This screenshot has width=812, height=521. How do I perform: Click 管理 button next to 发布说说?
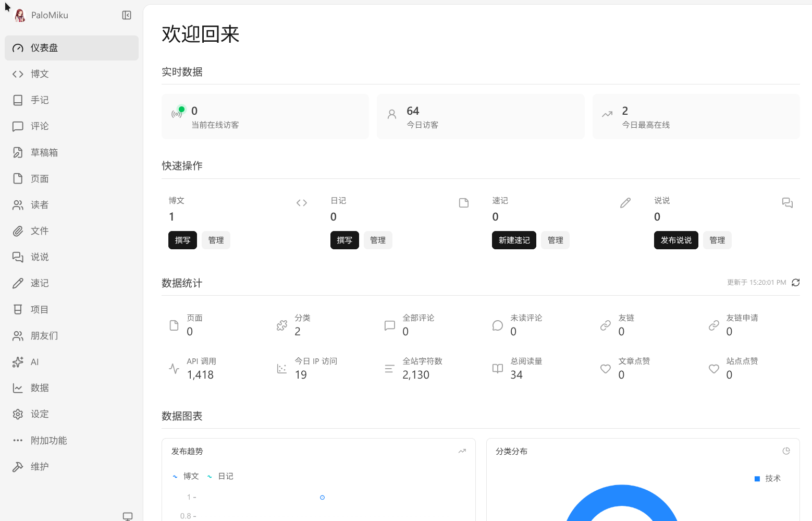coord(717,240)
